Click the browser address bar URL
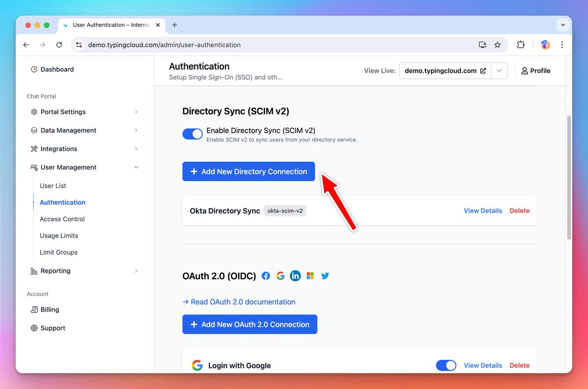The image size is (588, 389). pos(164,45)
